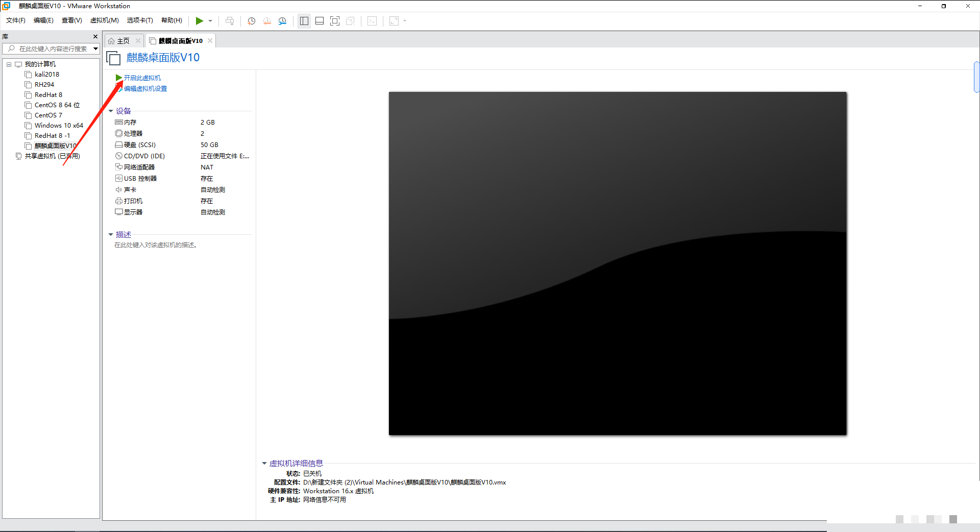
Task: Open the 虚拟机(M) menu
Action: click(105, 20)
